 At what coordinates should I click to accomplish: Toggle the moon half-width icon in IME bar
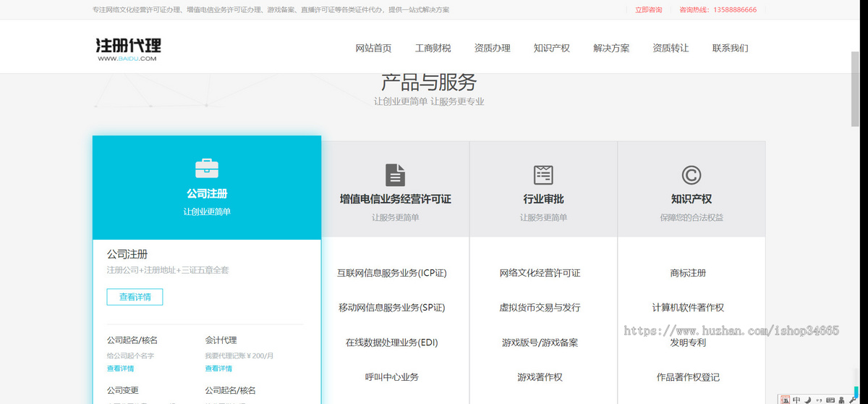pos(807,399)
